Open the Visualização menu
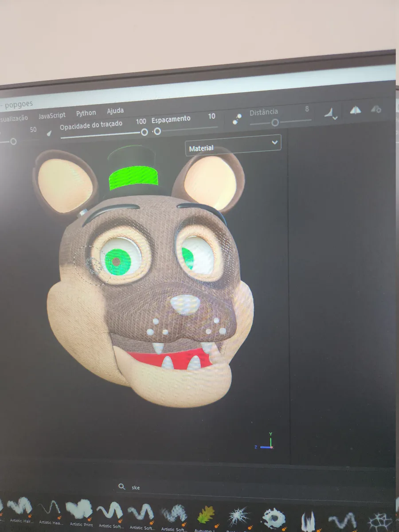 pos(13,118)
